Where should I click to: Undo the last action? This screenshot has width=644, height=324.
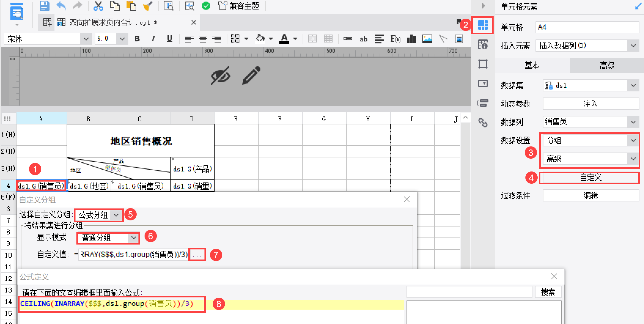[61, 6]
